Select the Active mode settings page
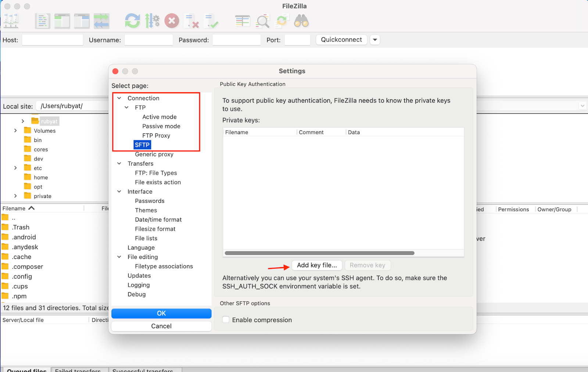Viewport: 588px width, 372px height. 159,117
